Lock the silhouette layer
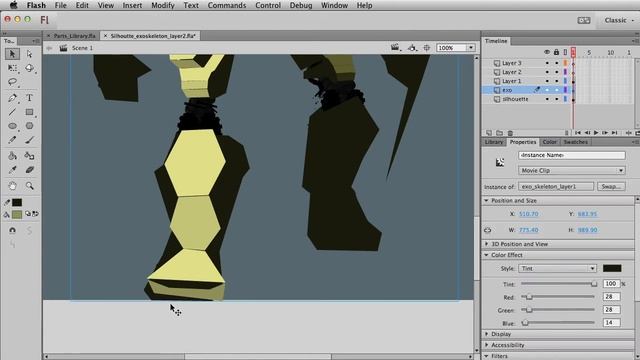 [x=556, y=99]
